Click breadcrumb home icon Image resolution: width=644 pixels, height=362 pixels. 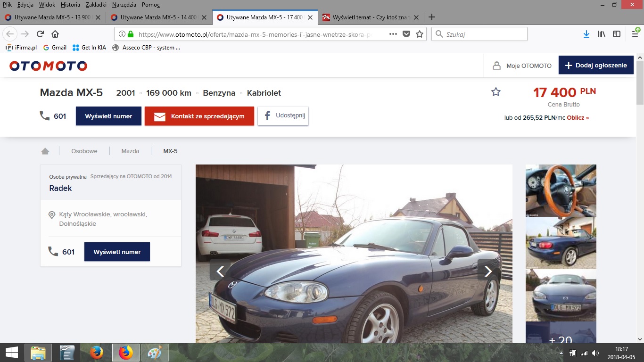coord(45,151)
